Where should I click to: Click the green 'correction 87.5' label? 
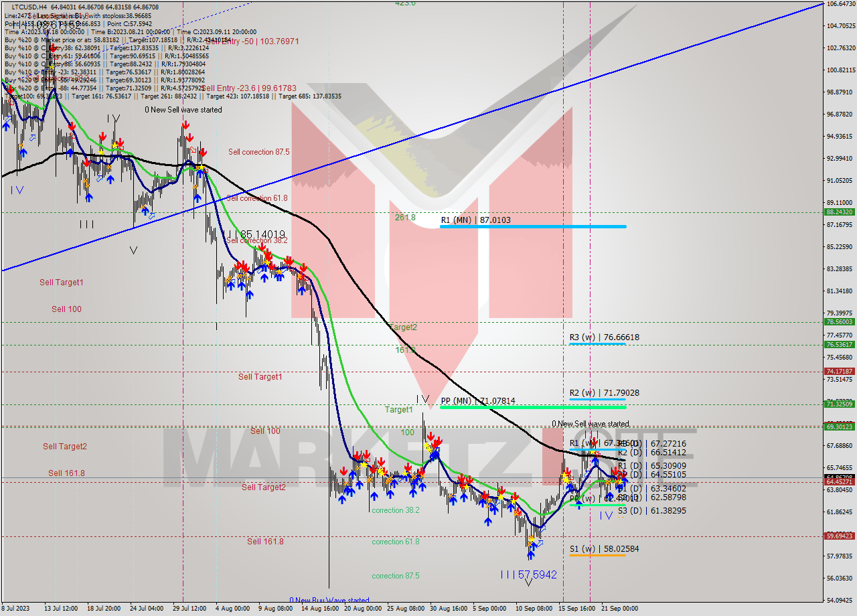396,576
